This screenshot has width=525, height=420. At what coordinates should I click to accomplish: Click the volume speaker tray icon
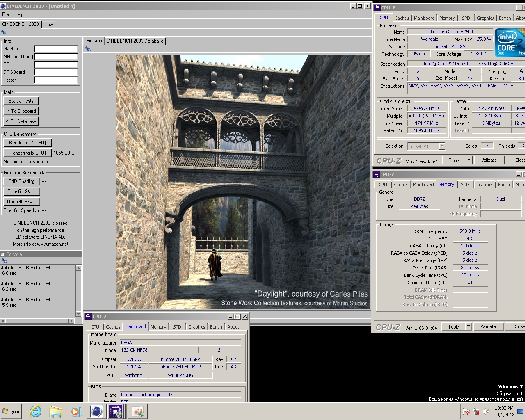486,411
